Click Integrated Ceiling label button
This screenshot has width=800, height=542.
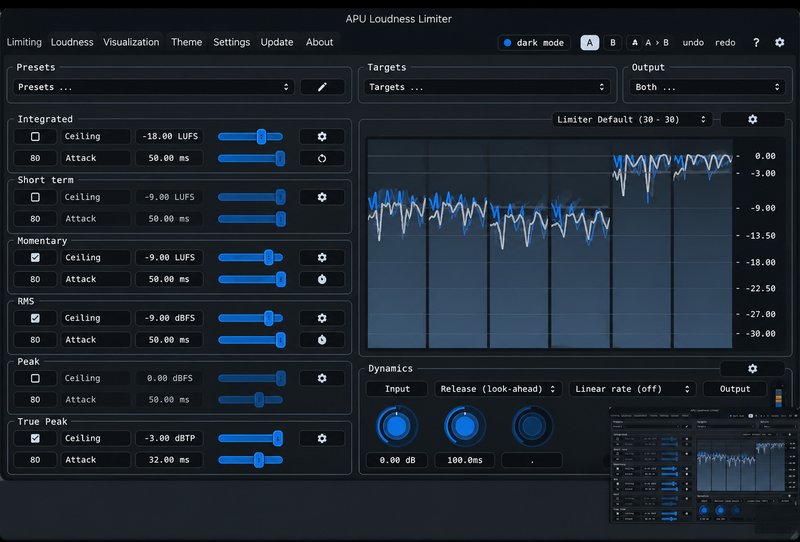95,136
